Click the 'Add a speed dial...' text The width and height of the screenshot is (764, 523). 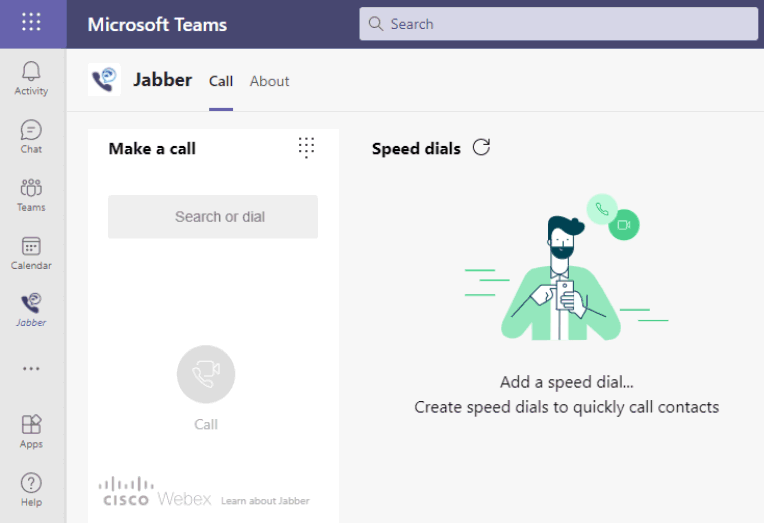click(x=567, y=382)
